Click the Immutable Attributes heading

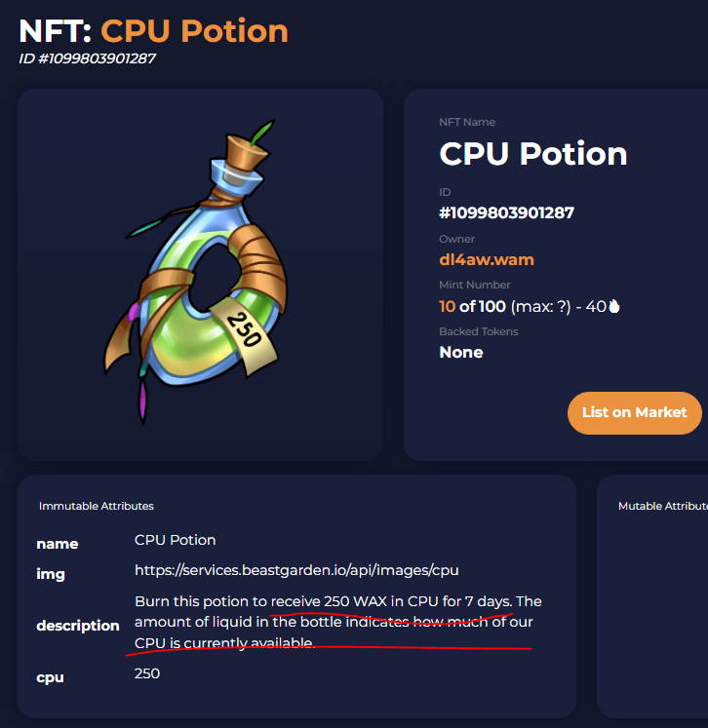pyautogui.click(x=97, y=506)
